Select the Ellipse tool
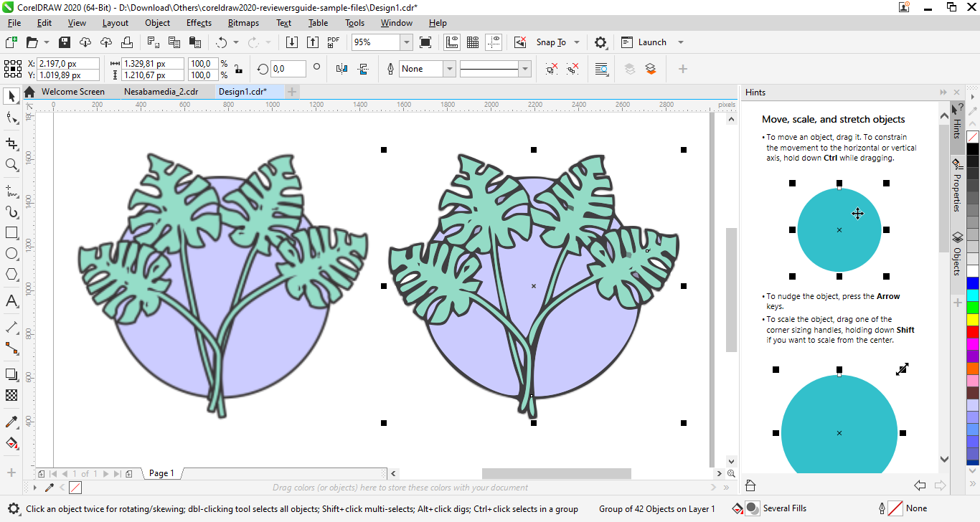 click(11, 254)
